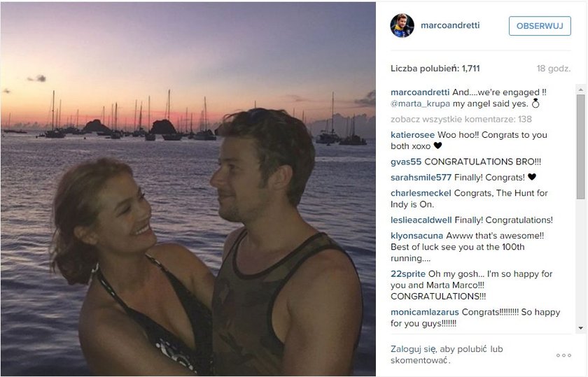Viewport: 588px width, 377px height.
Task: Click the scrollbar up arrow in comments
Action: tap(580, 90)
